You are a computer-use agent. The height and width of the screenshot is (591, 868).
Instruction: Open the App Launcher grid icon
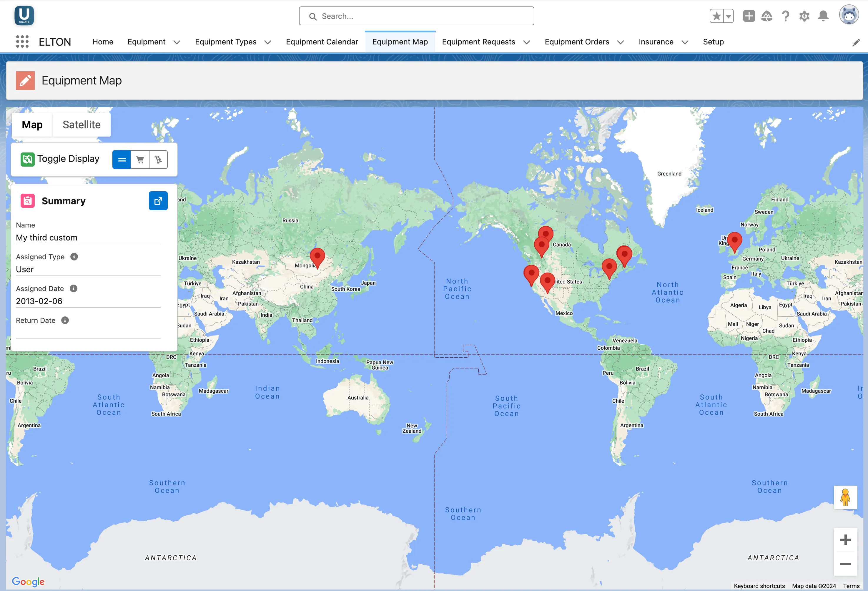tap(22, 42)
